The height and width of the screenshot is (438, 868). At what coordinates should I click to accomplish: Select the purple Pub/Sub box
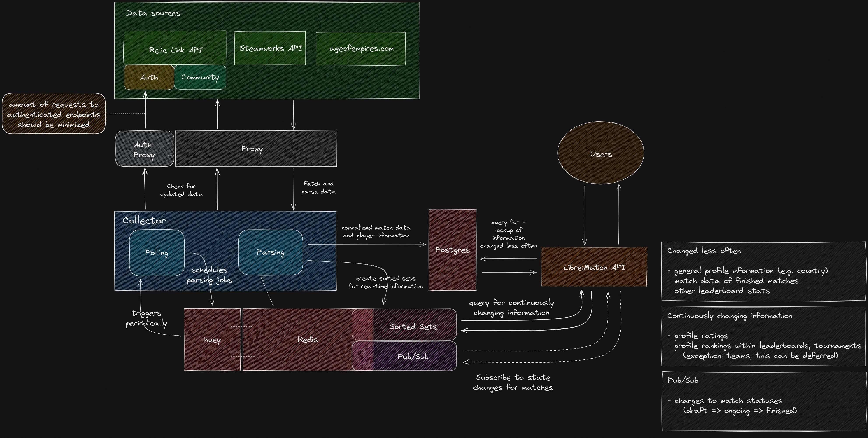click(413, 356)
